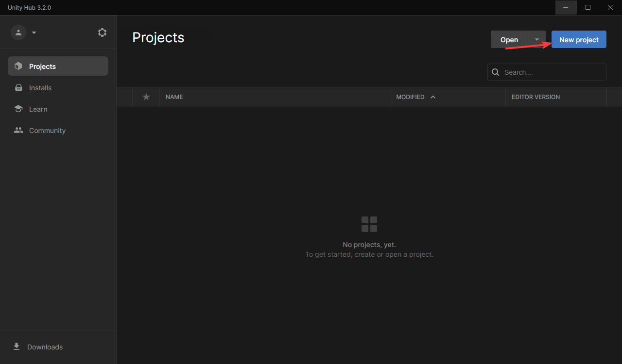The height and width of the screenshot is (364, 622).
Task: Sort by the star favorites column
Action: click(x=146, y=97)
